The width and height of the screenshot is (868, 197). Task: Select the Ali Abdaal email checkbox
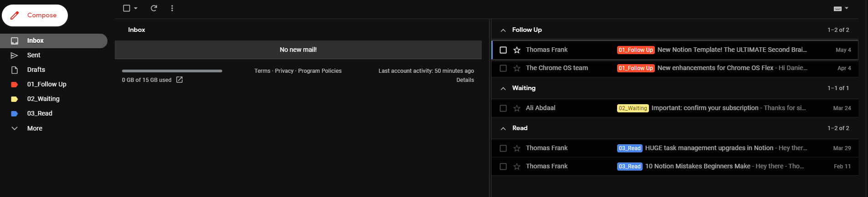[503, 108]
